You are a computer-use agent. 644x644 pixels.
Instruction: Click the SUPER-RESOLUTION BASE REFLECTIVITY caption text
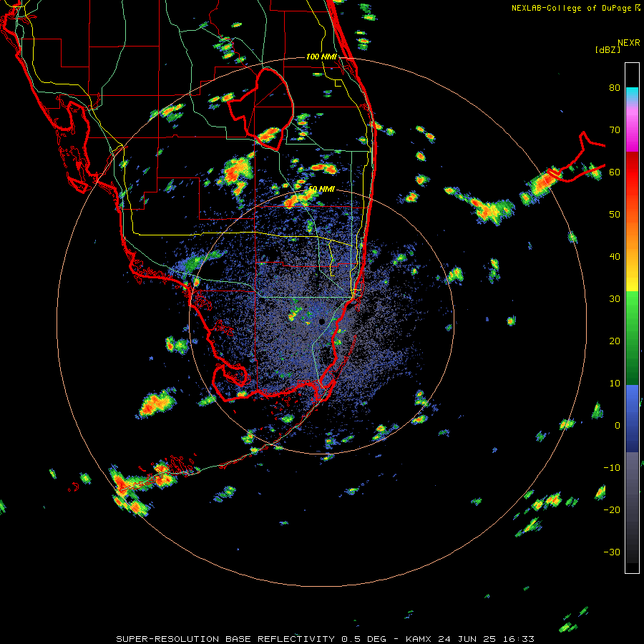click(x=225, y=639)
